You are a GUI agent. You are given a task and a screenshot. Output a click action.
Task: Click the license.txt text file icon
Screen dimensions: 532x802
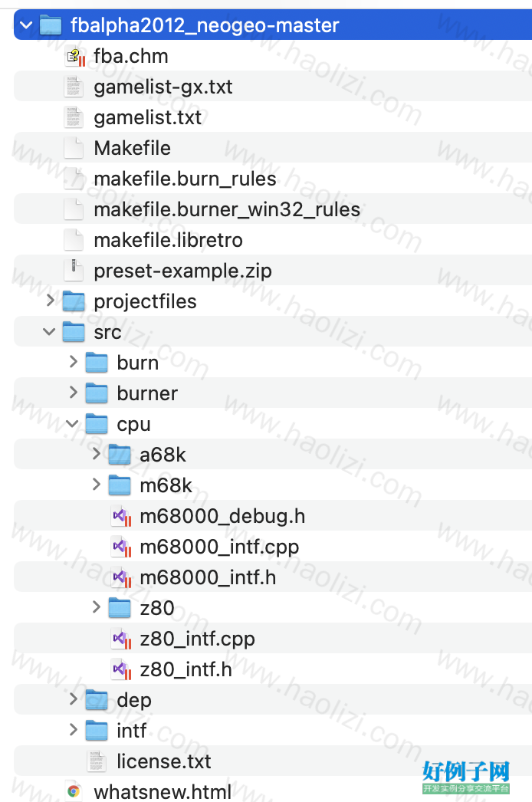pyautogui.click(x=97, y=761)
